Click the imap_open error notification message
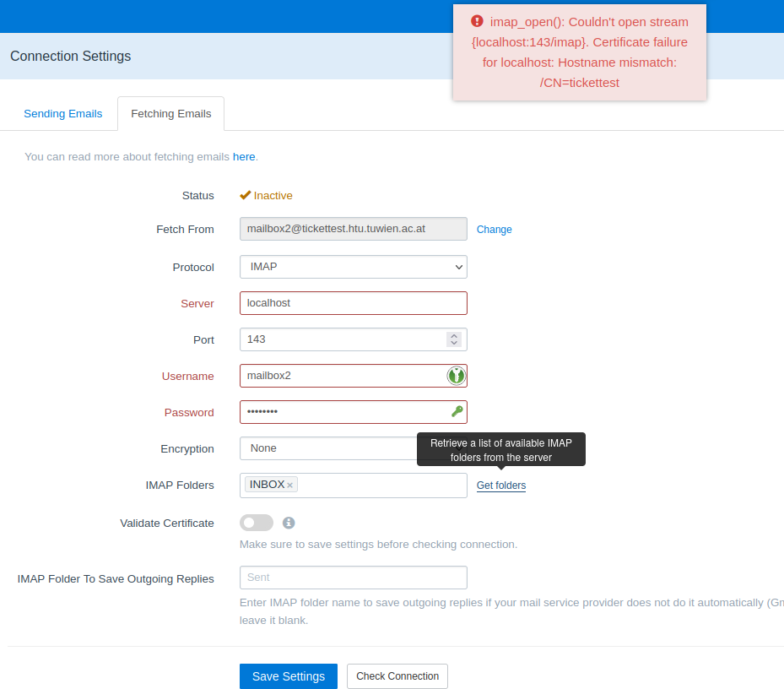Viewport: 784px width, 689px height. (580, 52)
